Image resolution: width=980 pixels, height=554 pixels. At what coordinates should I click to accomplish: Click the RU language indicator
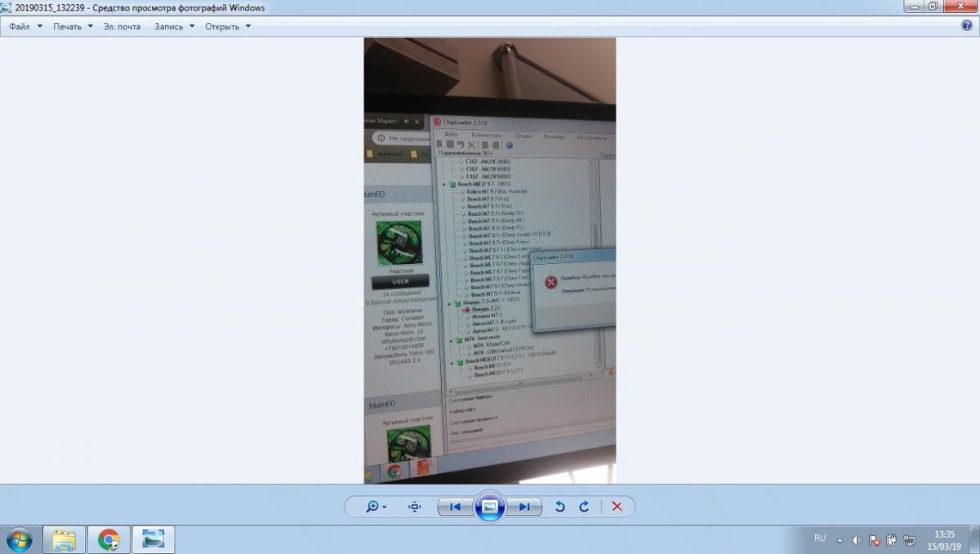pos(820,538)
